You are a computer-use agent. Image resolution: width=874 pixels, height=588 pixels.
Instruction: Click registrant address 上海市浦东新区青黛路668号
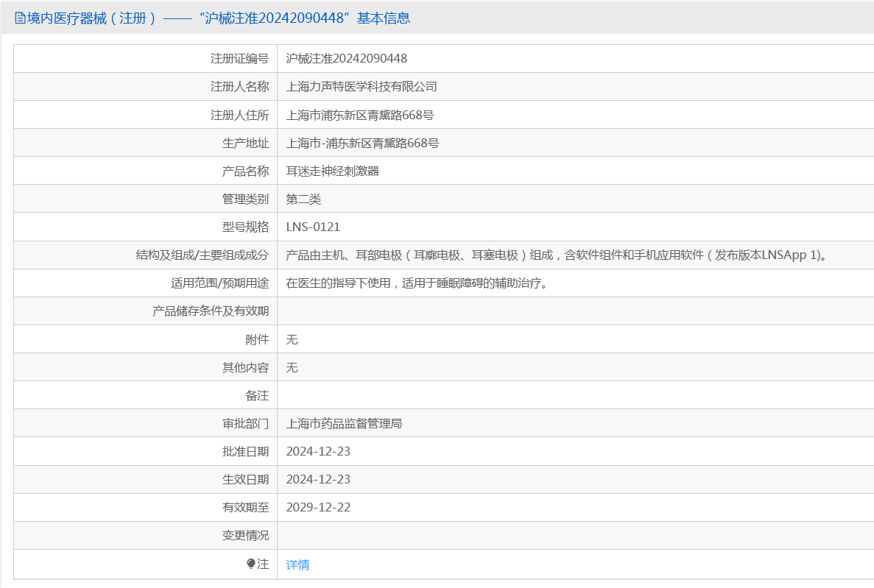pos(359,115)
